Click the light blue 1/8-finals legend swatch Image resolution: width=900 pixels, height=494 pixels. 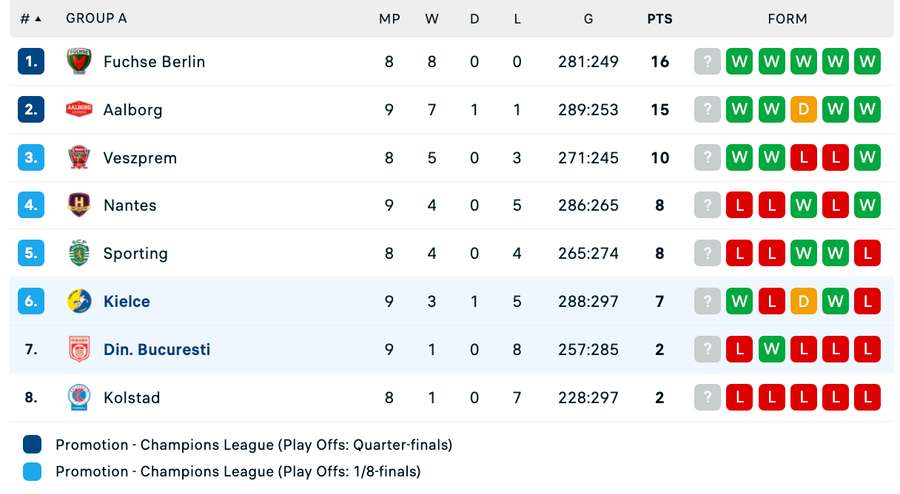pos(32,471)
